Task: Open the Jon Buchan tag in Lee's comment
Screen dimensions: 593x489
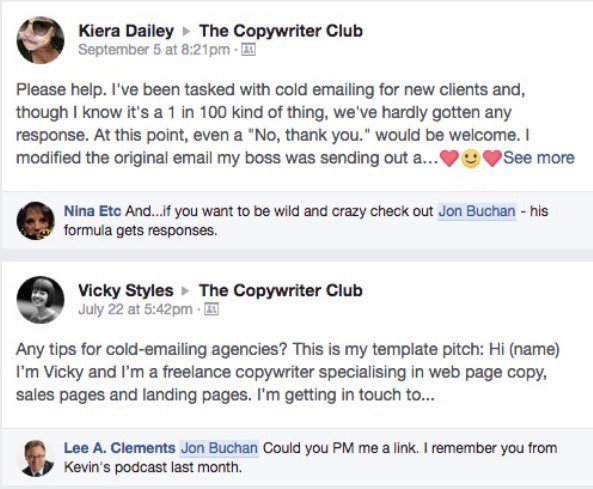Action: click(219, 448)
